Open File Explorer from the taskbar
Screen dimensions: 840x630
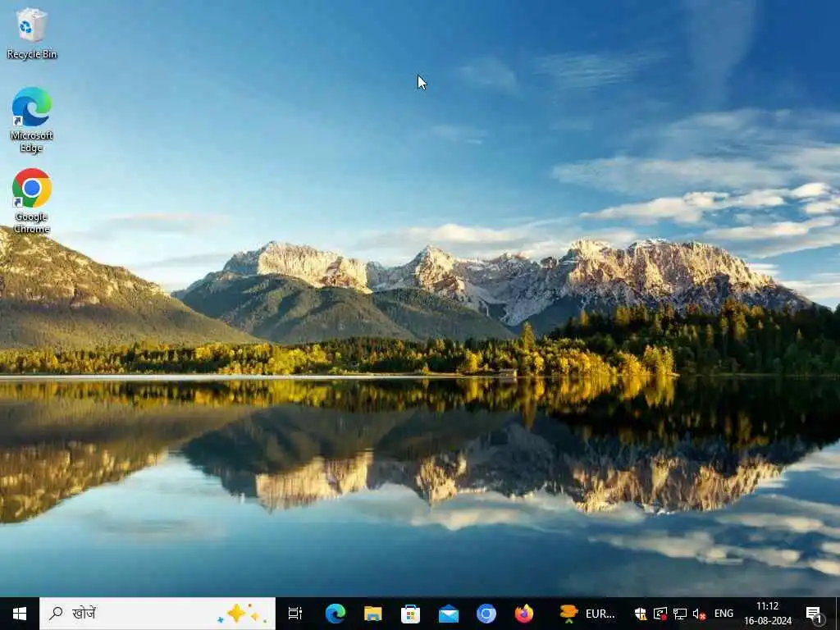(x=373, y=614)
